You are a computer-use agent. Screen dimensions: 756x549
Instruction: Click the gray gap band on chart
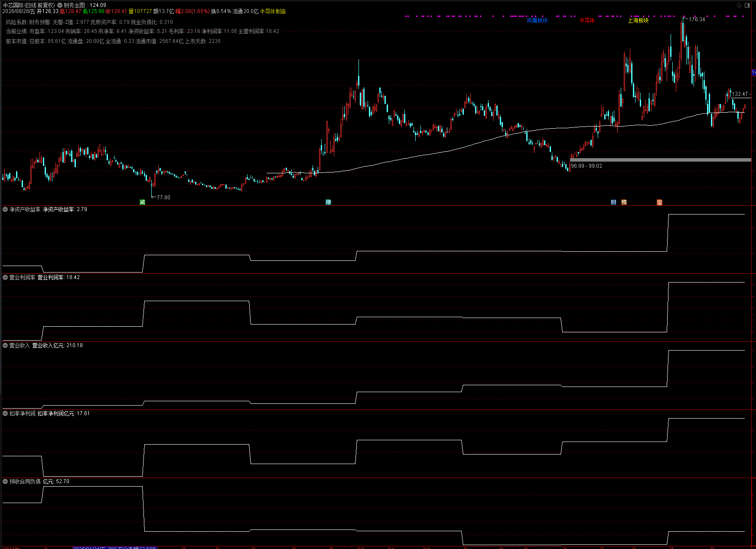click(x=661, y=160)
